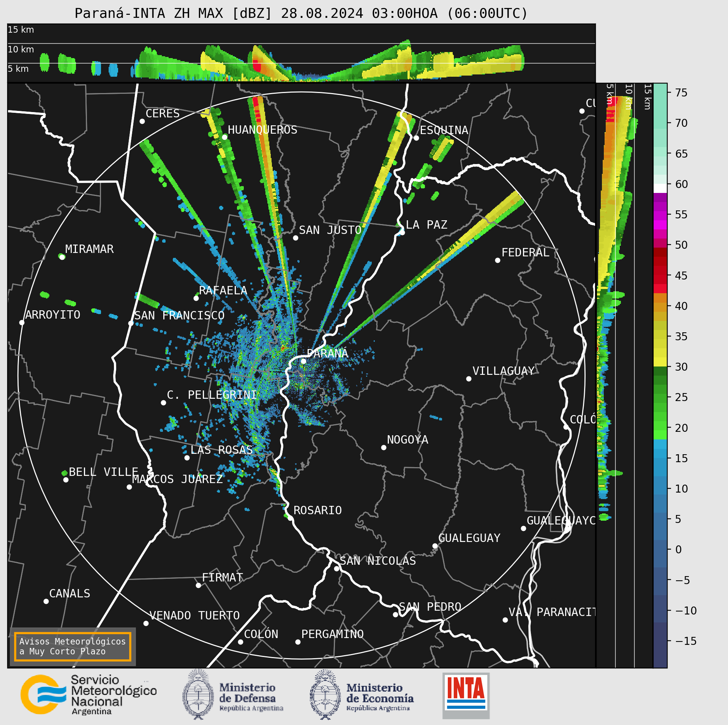Screen dimensions: 728x725
Task: Click the red echo top in right cross-section
Action: pos(611,109)
